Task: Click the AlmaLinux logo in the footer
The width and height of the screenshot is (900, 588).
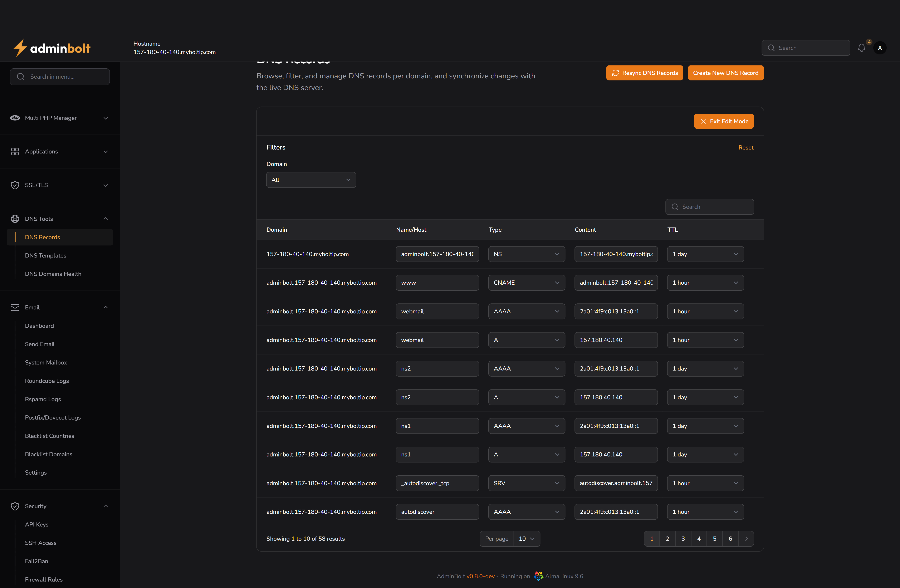Action: 538,576
